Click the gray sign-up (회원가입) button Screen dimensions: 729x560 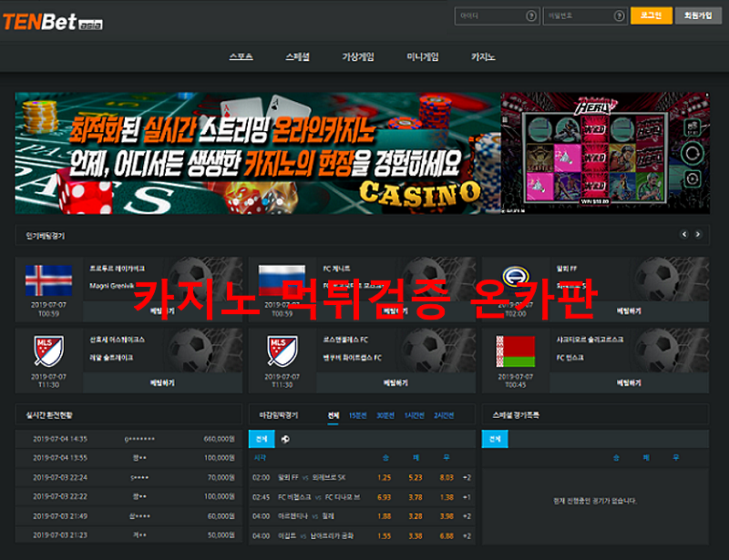click(x=698, y=15)
